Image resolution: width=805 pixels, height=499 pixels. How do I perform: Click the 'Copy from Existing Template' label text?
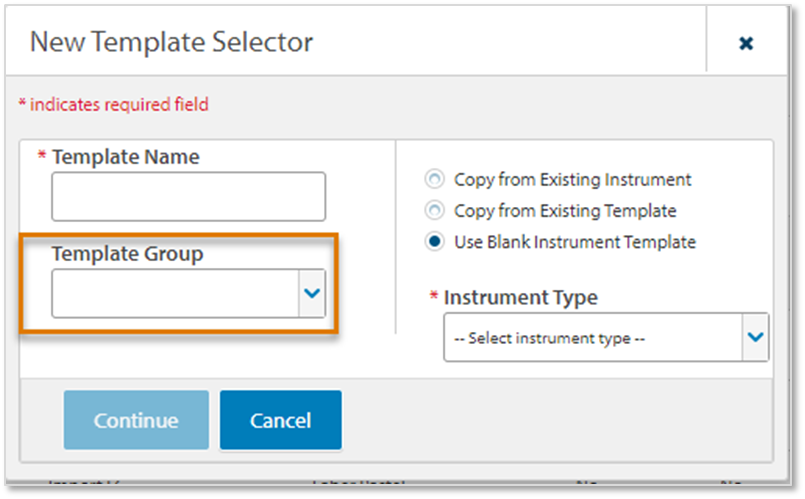[x=565, y=211]
